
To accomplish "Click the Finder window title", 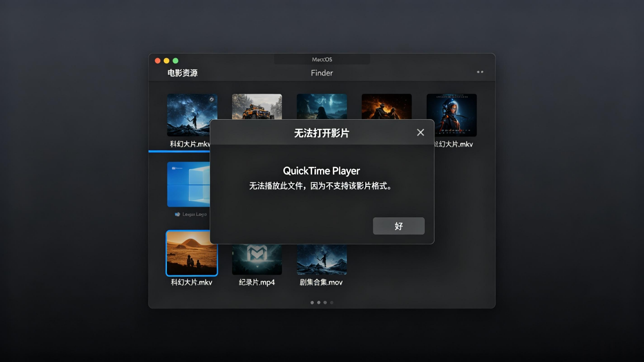I will click(x=322, y=73).
